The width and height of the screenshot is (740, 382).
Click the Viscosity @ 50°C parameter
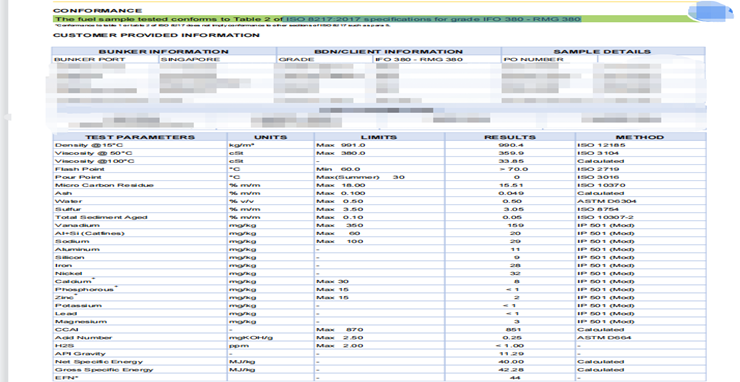click(x=93, y=153)
